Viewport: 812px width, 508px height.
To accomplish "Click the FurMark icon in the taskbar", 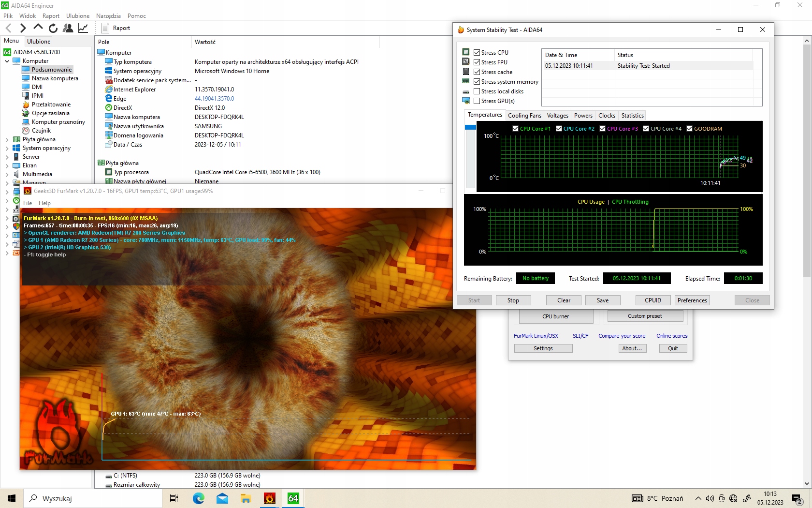I will click(x=269, y=498).
